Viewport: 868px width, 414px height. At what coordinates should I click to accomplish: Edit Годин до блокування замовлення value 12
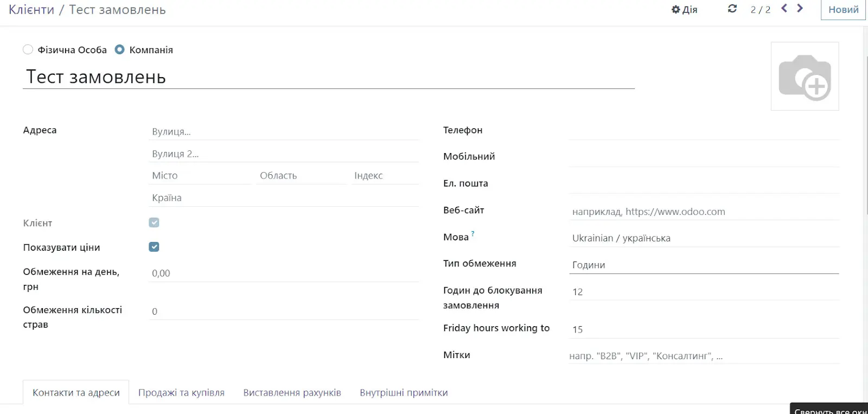click(704, 292)
